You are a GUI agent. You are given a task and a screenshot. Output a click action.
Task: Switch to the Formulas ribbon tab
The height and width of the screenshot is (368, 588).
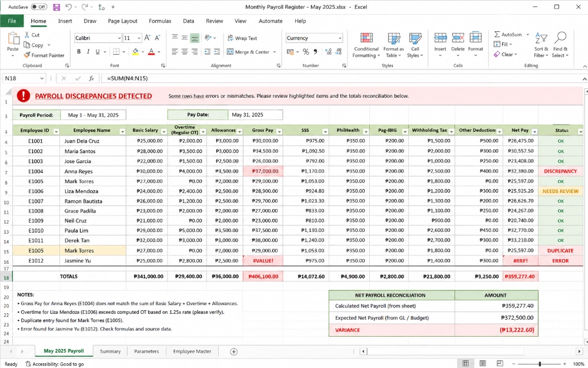pyautogui.click(x=160, y=21)
